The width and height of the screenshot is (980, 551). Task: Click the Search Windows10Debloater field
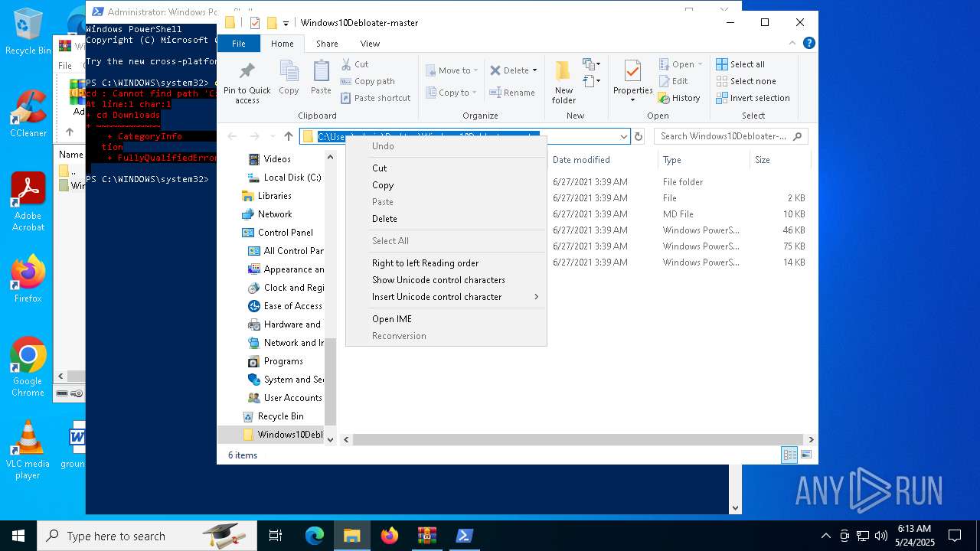click(x=731, y=136)
